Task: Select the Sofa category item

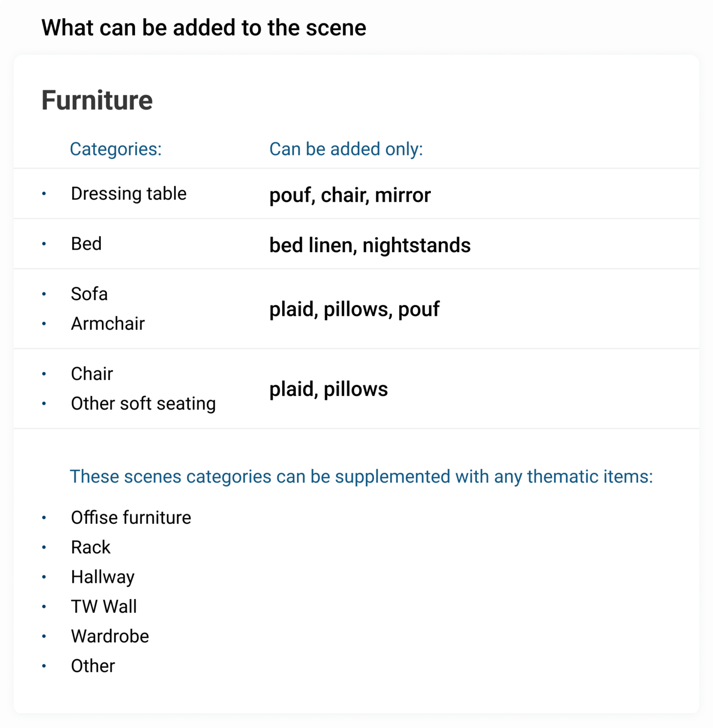Action: tap(89, 294)
